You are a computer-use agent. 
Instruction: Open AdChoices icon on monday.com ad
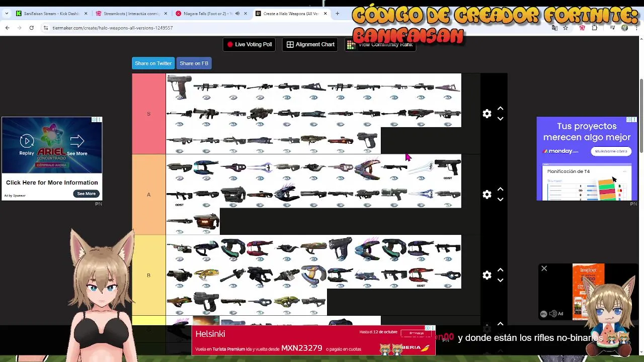[629, 120]
